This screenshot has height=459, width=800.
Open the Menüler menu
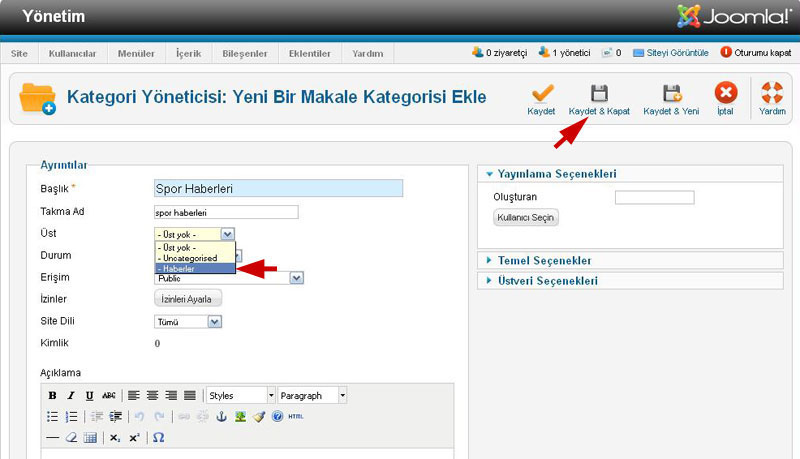tap(136, 54)
